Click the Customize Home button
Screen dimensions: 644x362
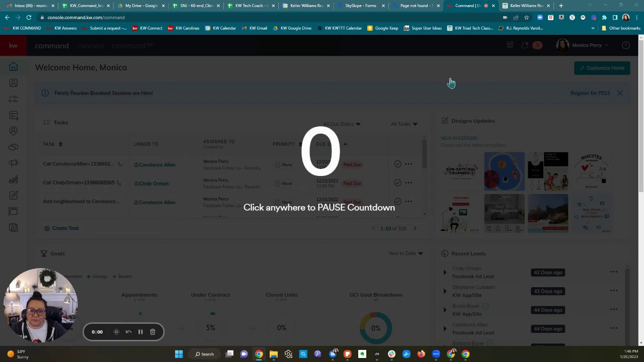602,68
